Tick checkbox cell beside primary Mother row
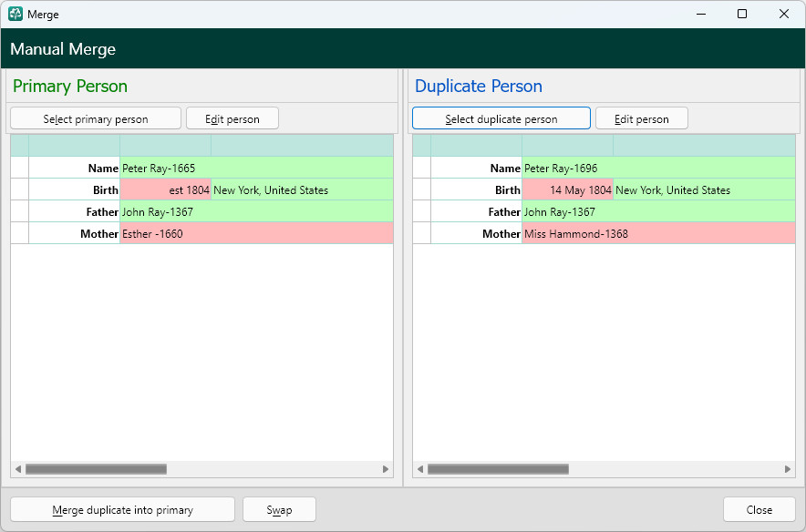806x532 pixels. [x=19, y=233]
